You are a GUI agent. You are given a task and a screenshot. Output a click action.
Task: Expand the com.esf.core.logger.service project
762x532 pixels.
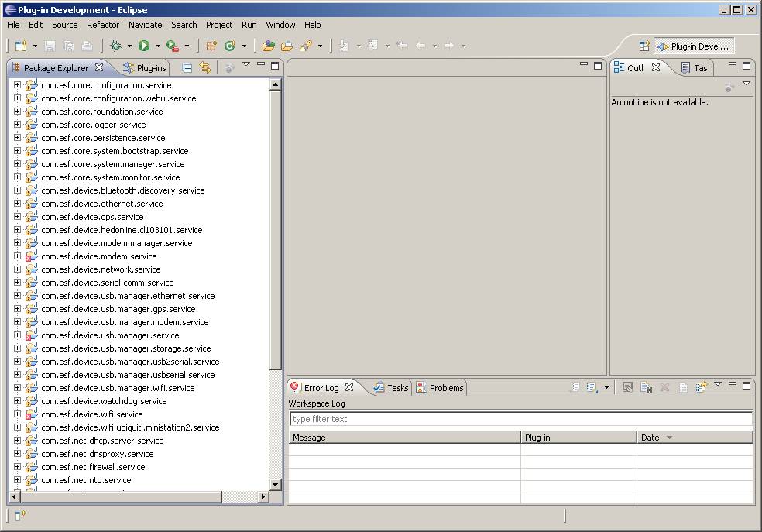click(x=17, y=125)
